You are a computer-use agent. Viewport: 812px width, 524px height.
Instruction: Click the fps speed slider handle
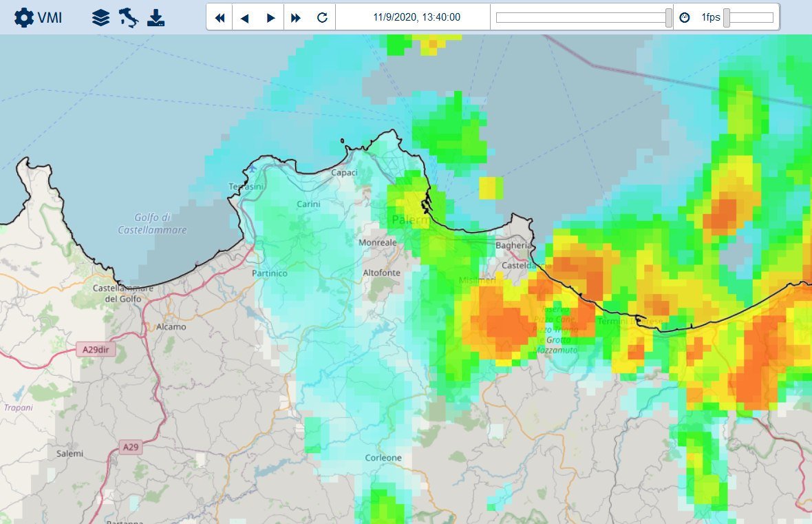click(x=727, y=18)
